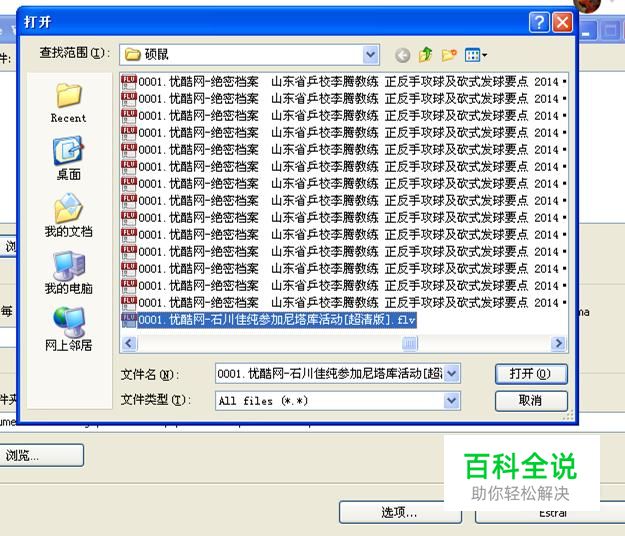625x536 pixels.
Task: Open the 我的文档 shortcut
Action: [69, 216]
